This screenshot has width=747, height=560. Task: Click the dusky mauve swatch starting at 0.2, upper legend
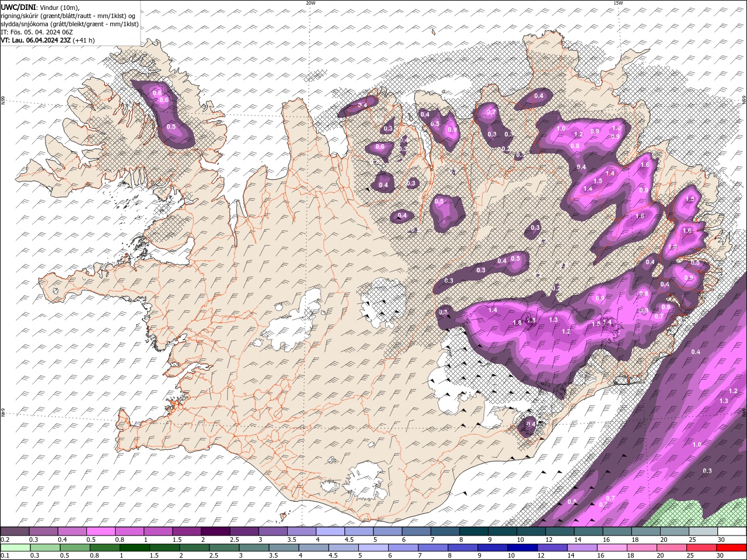[15, 531]
